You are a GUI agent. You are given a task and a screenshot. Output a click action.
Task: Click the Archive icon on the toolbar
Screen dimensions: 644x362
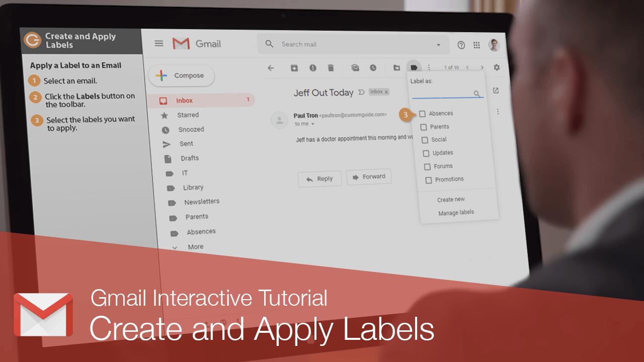[294, 67]
